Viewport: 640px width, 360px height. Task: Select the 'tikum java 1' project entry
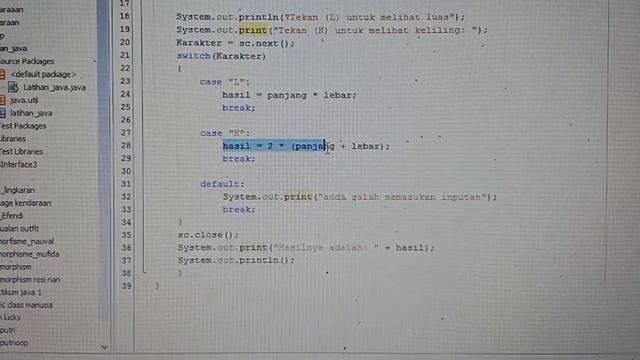coord(21,292)
